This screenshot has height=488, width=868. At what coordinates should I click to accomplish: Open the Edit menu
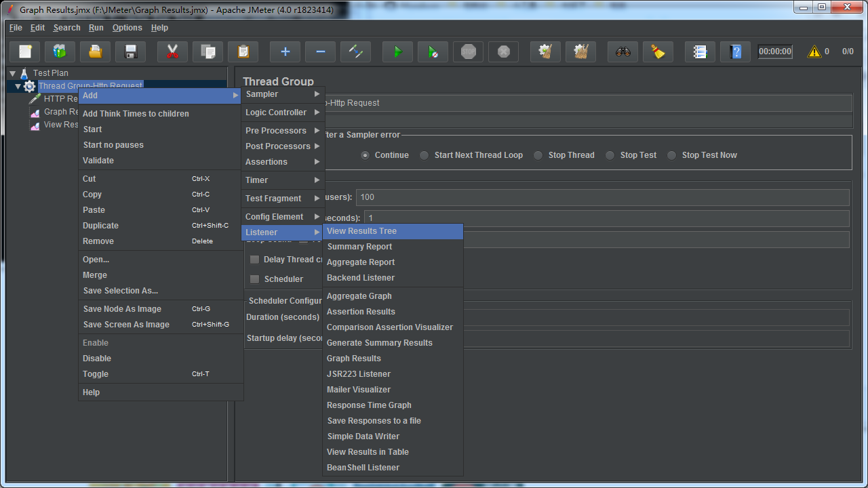[x=37, y=28]
